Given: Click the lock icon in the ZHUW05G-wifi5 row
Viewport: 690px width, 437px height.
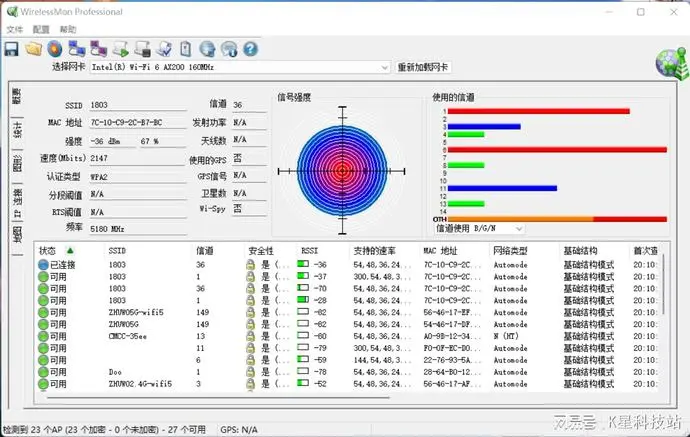Looking at the screenshot, I should [x=250, y=312].
